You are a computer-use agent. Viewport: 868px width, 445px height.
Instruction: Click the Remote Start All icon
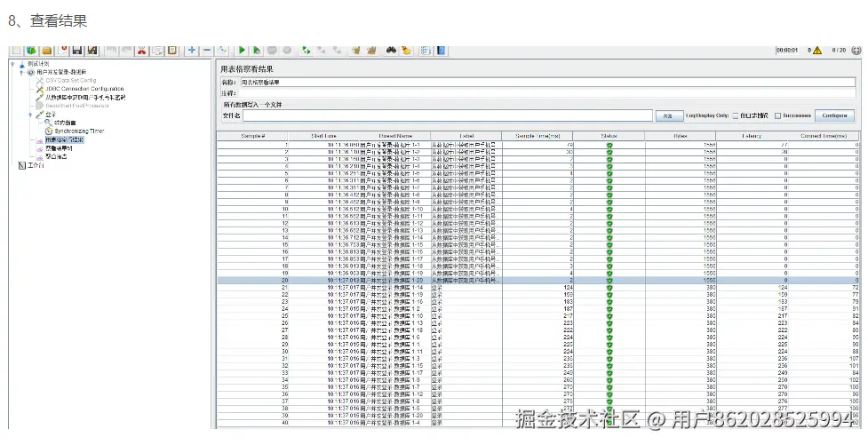click(x=307, y=51)
